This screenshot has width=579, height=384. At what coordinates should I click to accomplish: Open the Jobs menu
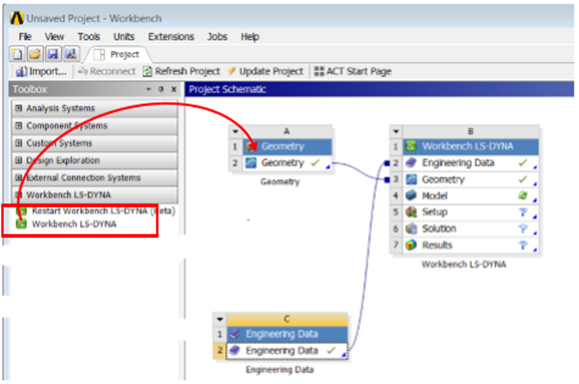217,37
